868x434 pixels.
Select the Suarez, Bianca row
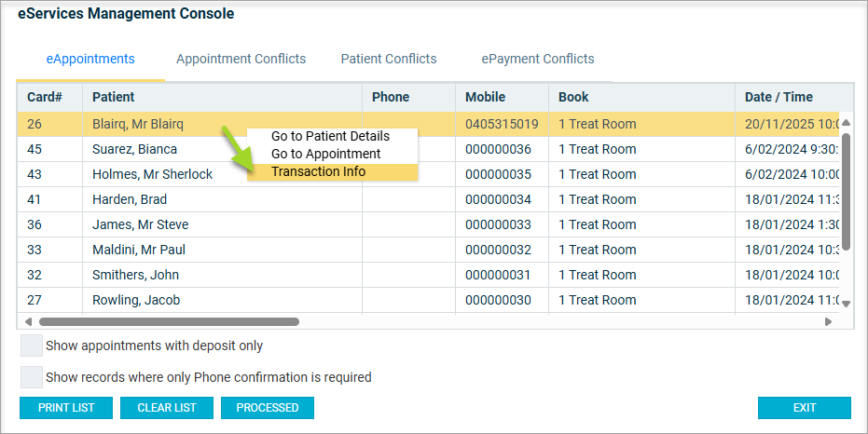(135, 149)
